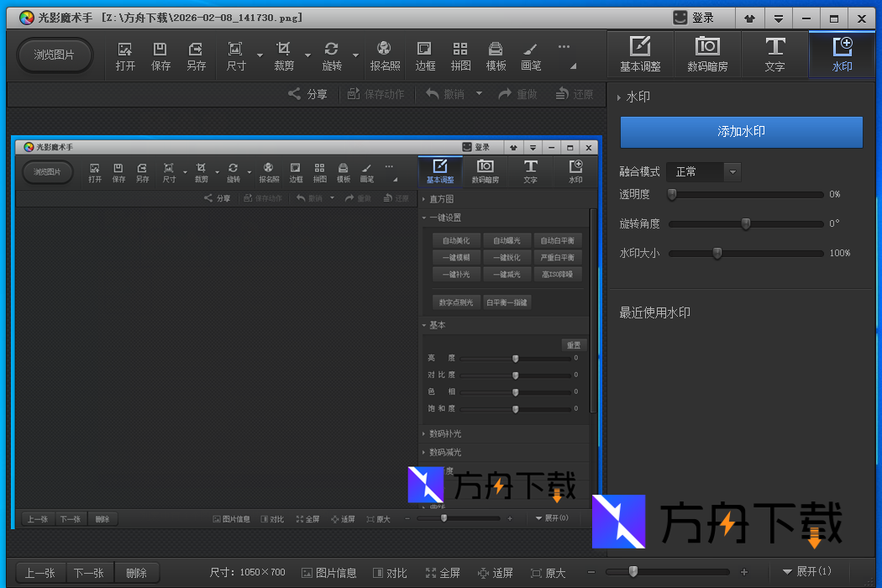
Task: Switch to the Basic Adjust (基本调整) tab
Action: (640, 55)
